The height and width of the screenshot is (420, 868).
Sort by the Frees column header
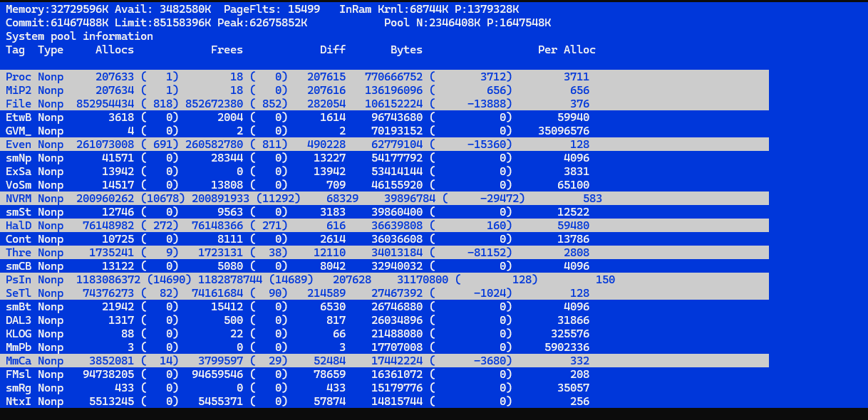coord(227,50)
